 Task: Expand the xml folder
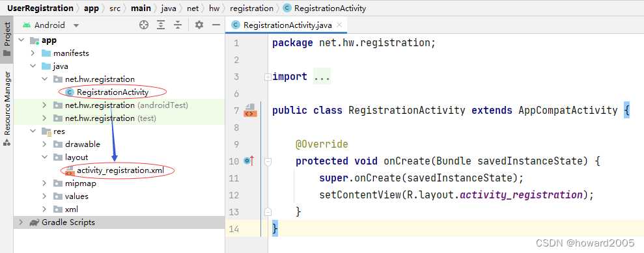(x=44, y=209)
